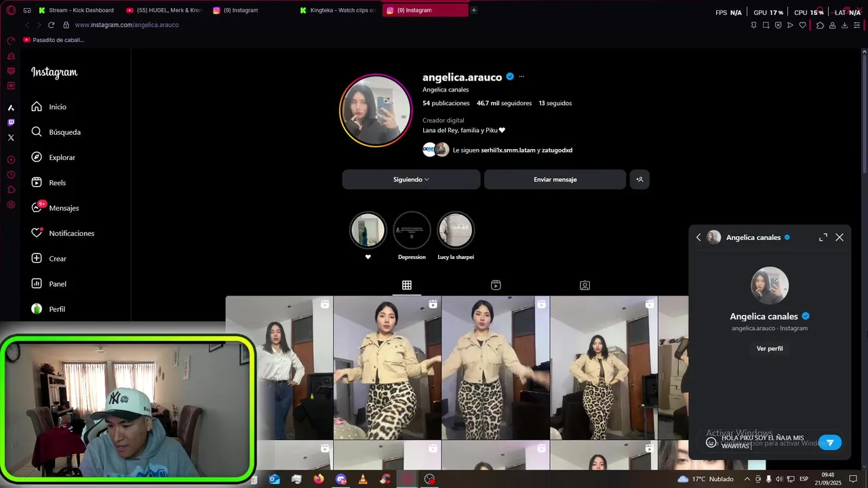868x488 pixels.
Task: Go back in the chat popup
Action: [x=698, y=237]
